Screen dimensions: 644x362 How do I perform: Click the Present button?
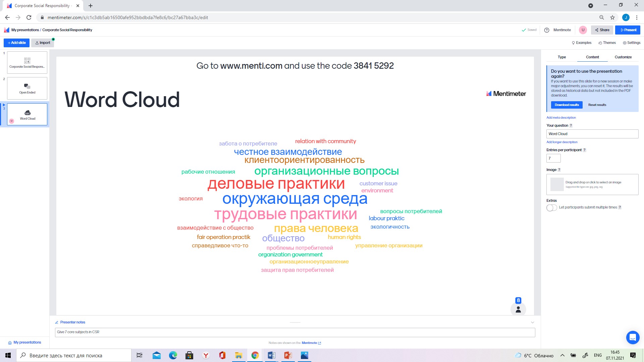(628, 30)
